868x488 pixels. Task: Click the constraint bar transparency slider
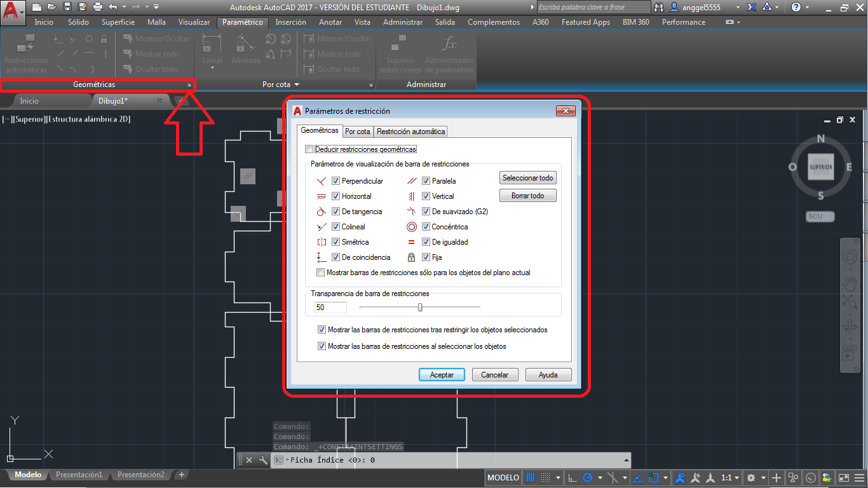click(x=420, y=308)
